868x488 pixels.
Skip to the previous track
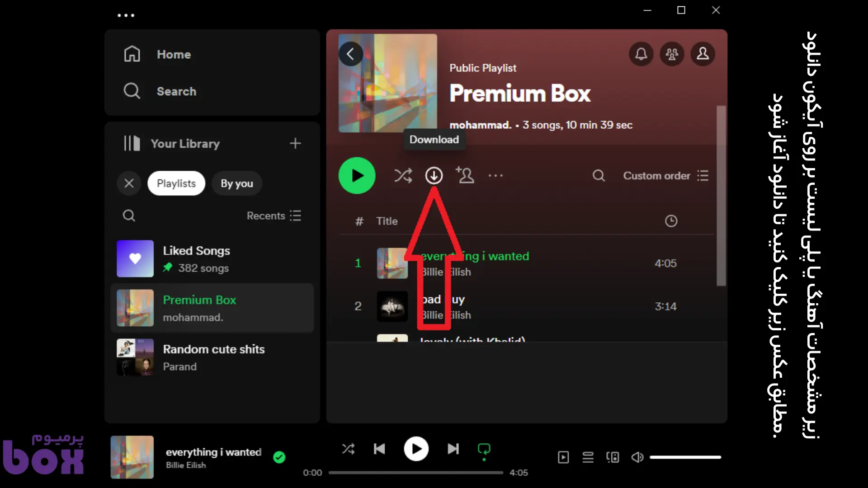click(379, 449)
